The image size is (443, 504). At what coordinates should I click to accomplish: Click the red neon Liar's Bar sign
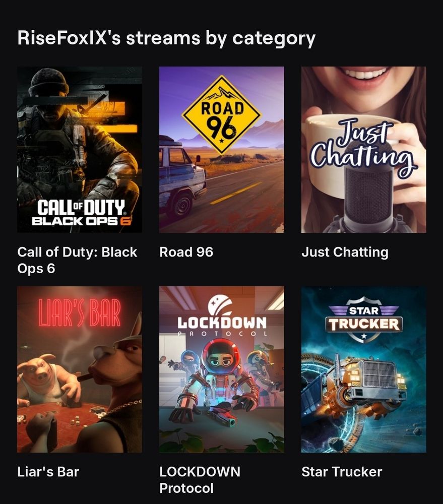tap(80, 312)
